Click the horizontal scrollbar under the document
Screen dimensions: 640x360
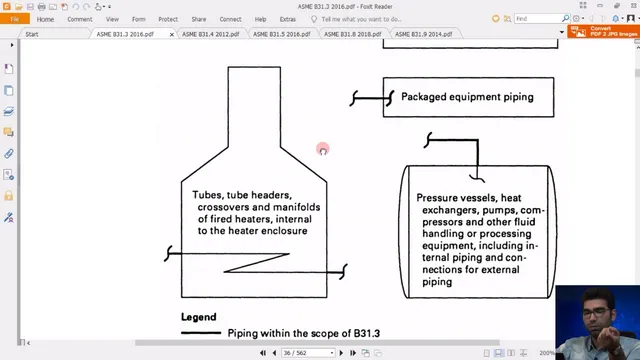pos(317,343)
